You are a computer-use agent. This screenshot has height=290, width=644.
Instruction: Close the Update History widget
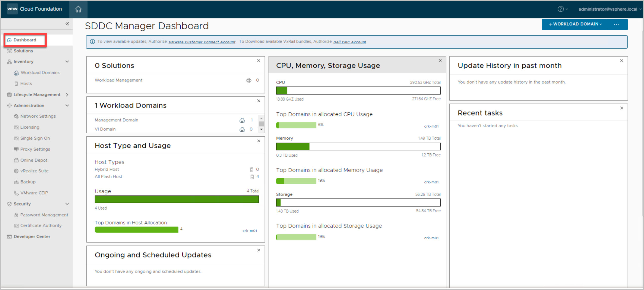pyautogui.click(x=621, y=61)
